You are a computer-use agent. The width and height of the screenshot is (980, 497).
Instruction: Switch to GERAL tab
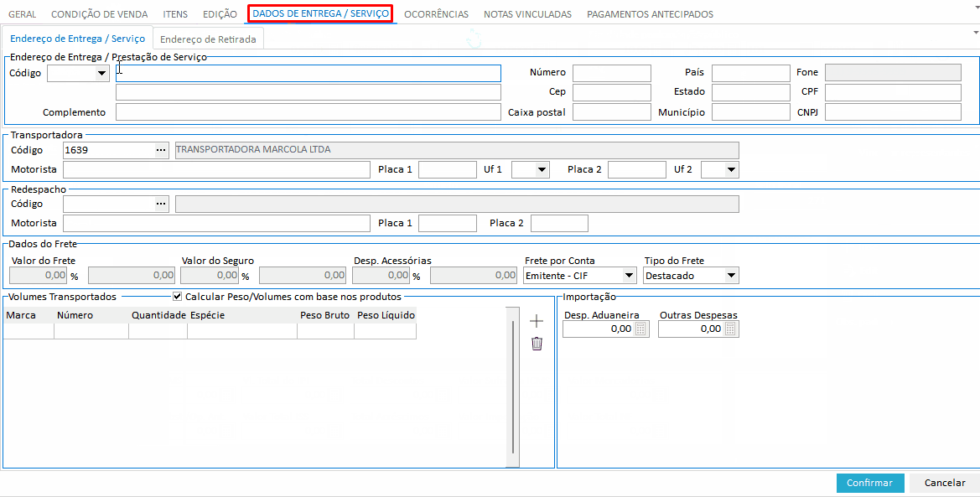pyautogui.click(x=22, y=13)
